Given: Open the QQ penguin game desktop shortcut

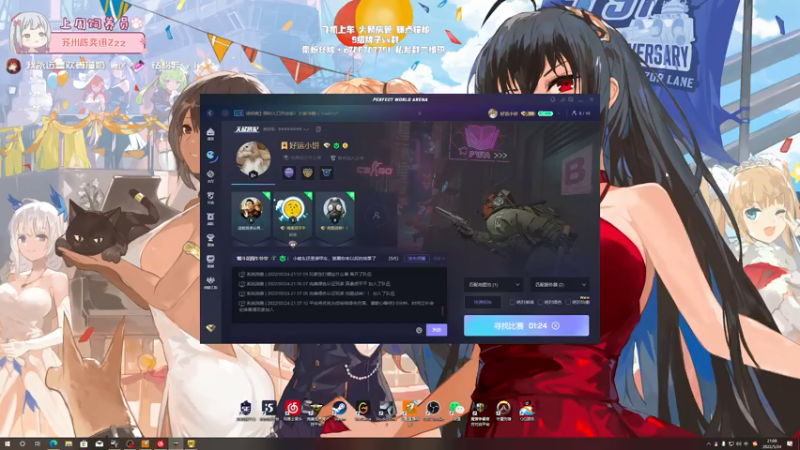Looking at the screenshot, I should (x=527, y=410).
